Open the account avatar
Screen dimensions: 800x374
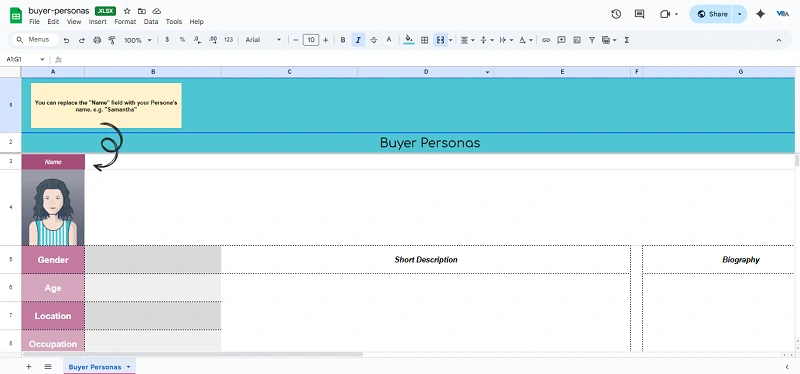point(783,14)
